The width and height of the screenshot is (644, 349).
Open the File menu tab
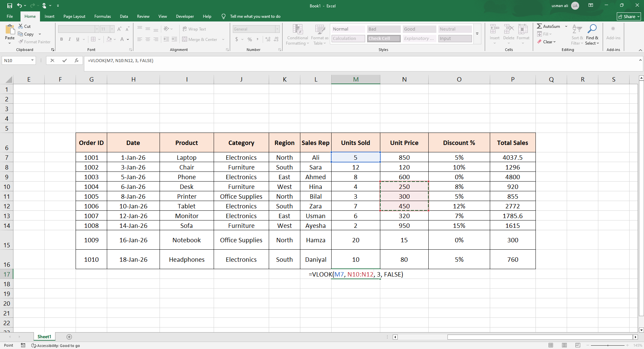point(10,16)
